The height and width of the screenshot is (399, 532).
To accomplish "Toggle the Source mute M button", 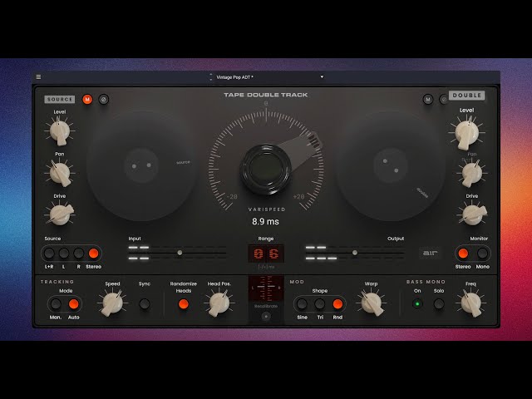I will [87, 100].
